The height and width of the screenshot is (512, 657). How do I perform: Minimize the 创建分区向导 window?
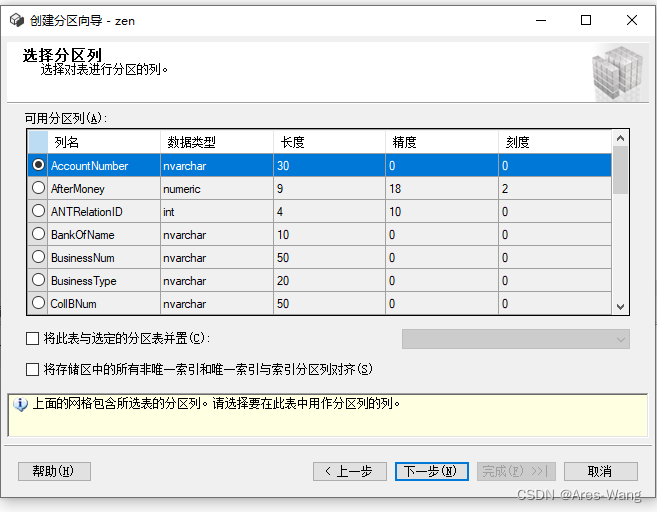click(541, 20)
